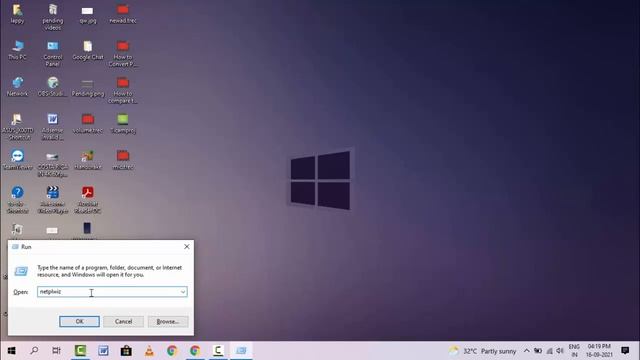Open the weather widget in taskbar
The image size is (640, 360).
[x=482, y=351]
